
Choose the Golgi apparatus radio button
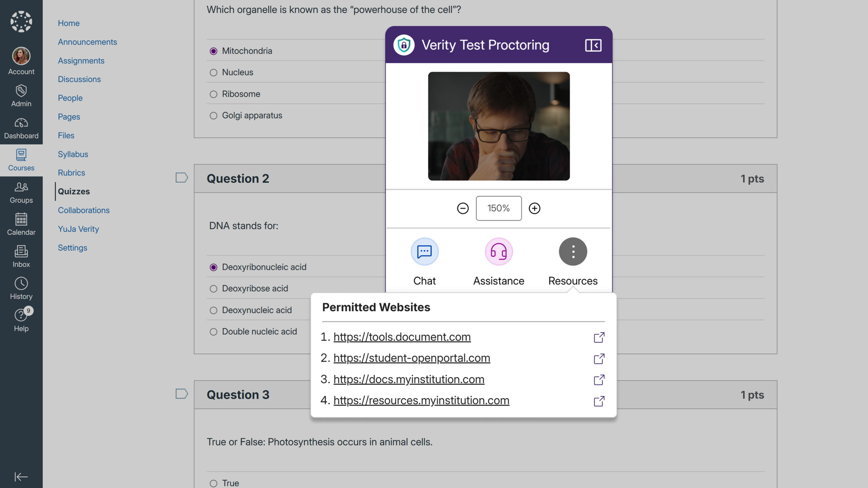[x=213, y=116]
